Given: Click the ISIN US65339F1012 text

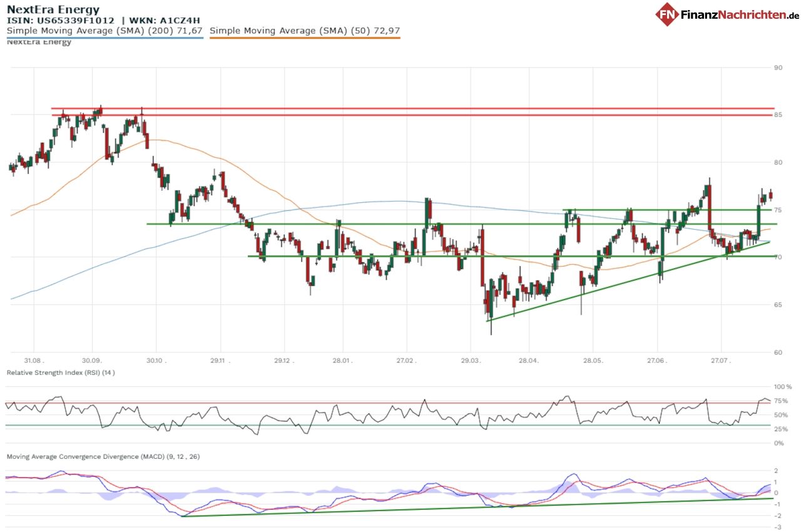Looking at the screenshot, I should (61, 21).
